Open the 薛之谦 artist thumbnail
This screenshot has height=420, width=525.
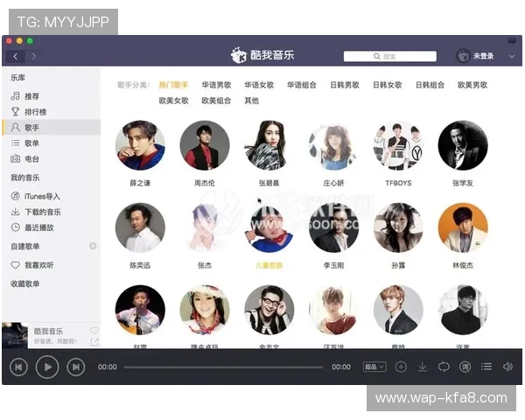click(x=140, y=145)
